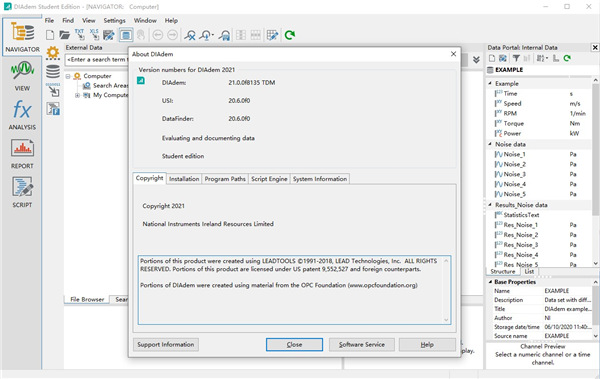Select the Torque channel in Data Portal

(x=513, y=123)
